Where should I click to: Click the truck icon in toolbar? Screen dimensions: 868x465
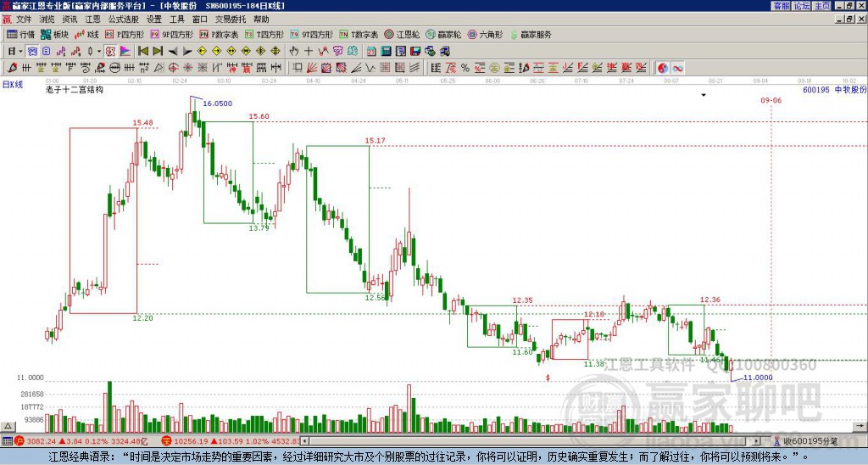click(x=444, y=52)
